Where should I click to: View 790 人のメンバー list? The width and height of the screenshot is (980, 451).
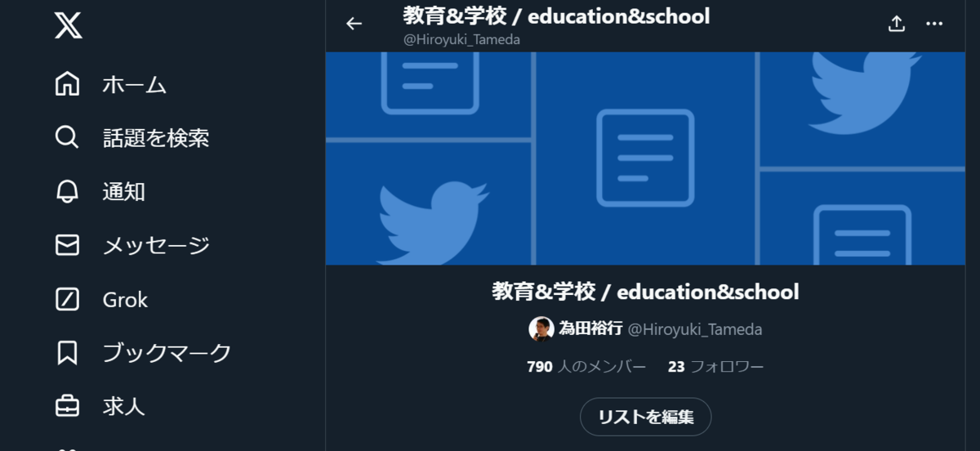point(586,367)
